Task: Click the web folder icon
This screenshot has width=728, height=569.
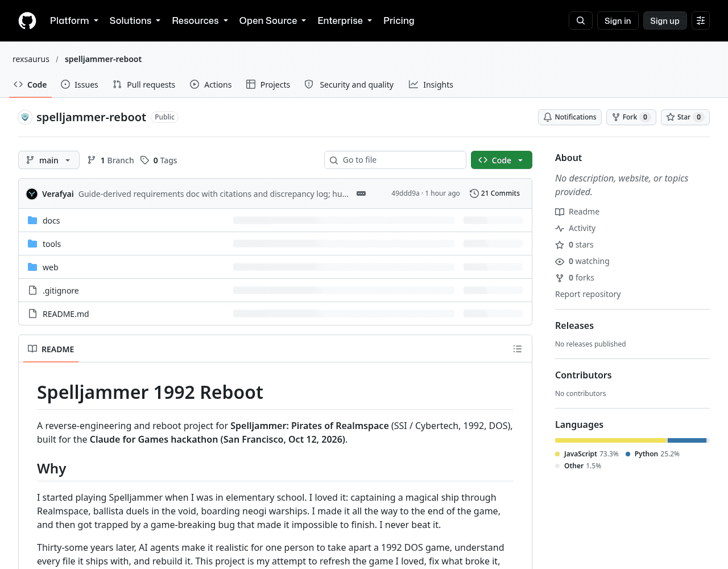Action: point(32,267)
